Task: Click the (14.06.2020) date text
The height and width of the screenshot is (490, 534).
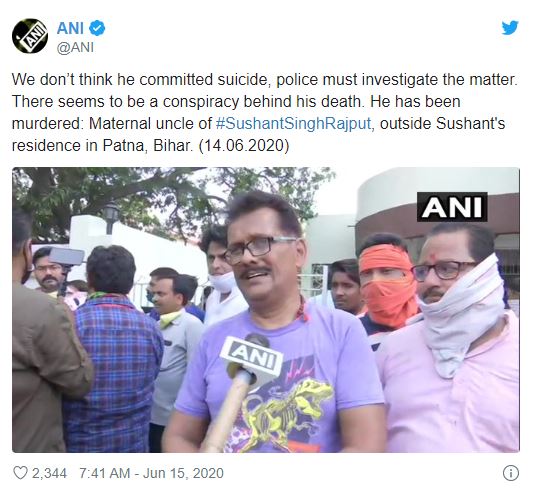Action: tap(244, 146)
